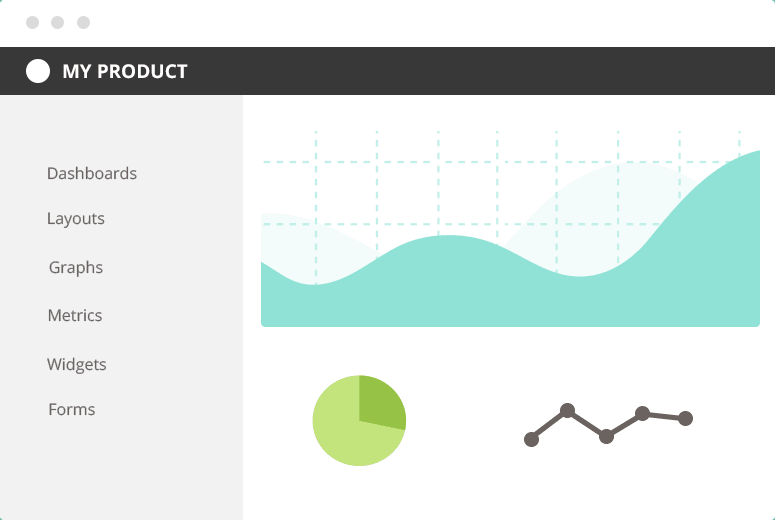The image size is (775, 520).
Task: Open the Dashboards sidebar item
Action: point(92,173)
